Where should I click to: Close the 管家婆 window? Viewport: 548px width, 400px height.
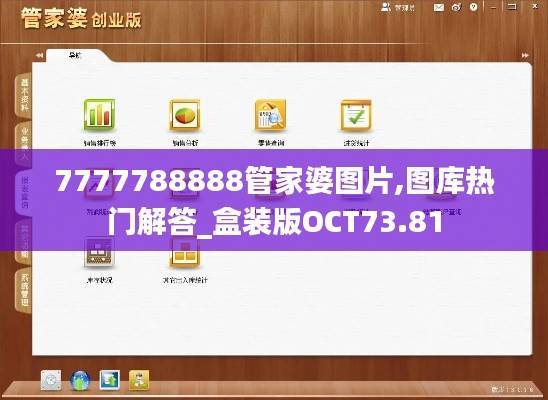click(535, 6)
